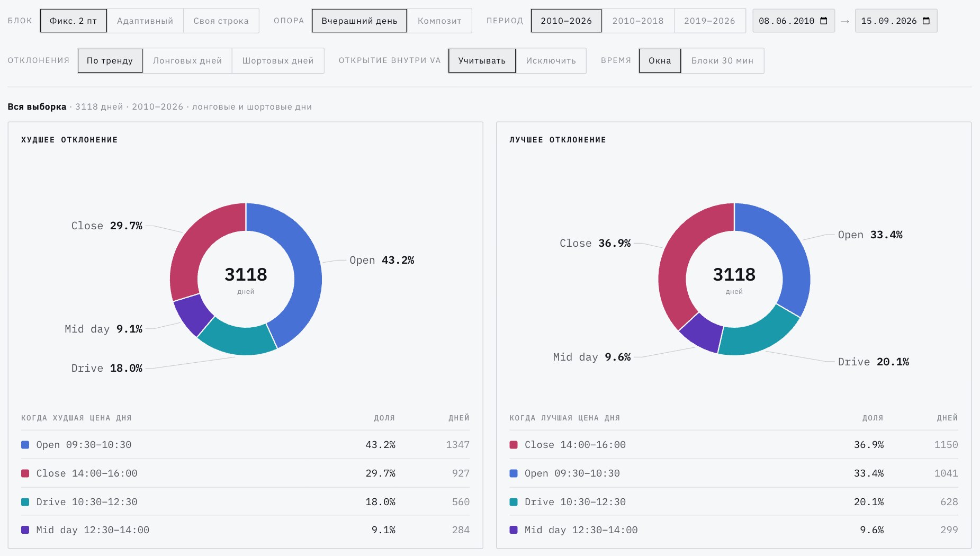
Task: Click the 1347 days cell in worst table
Action: (x=457, y=445)
